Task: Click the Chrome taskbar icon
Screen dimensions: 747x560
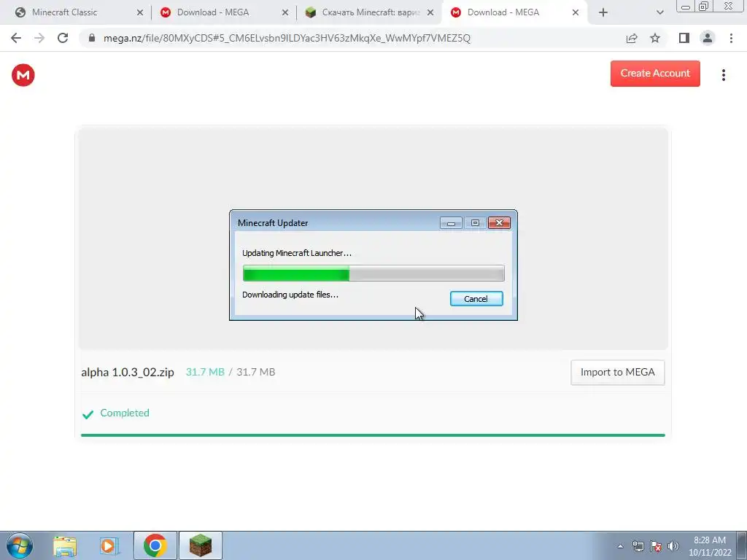Action: click(x=155, y=545)
